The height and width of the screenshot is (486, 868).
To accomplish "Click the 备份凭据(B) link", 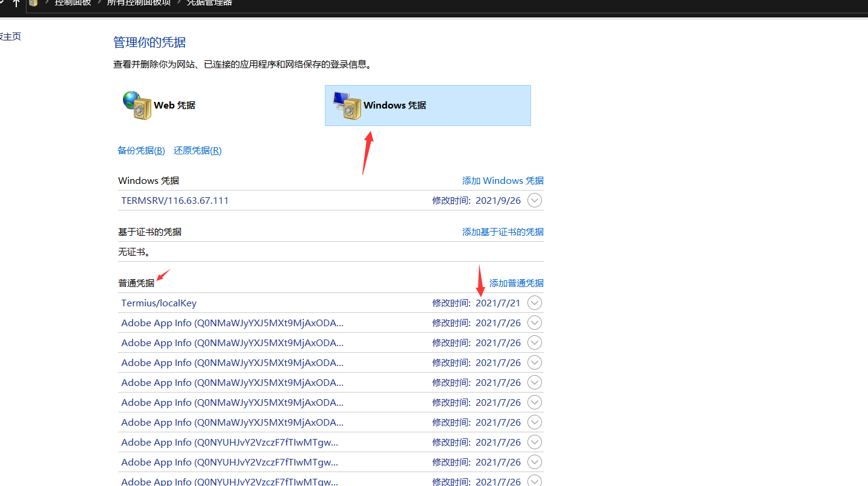I will (141, 150).
